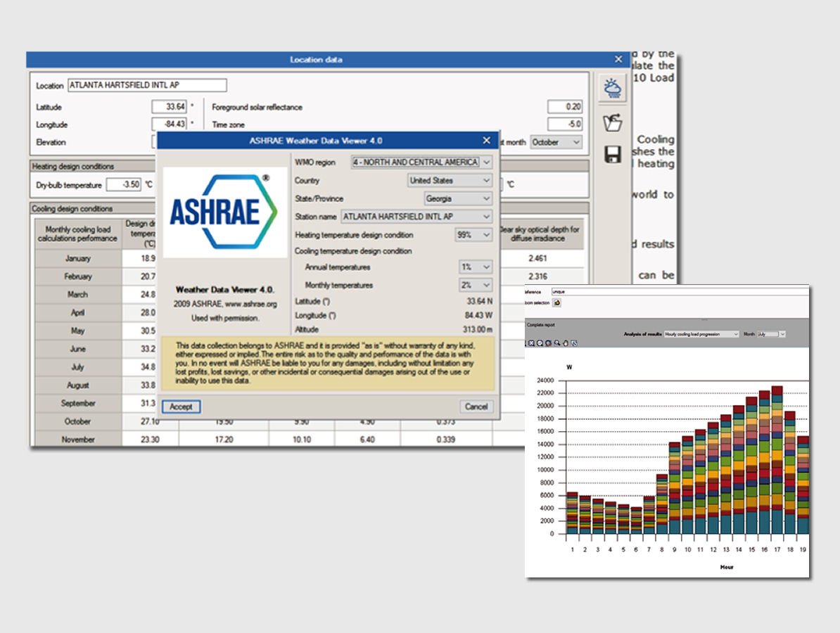840x633 pixels.
Task: Click the circular redraw icon above chart
Action: tap(548, 343)
